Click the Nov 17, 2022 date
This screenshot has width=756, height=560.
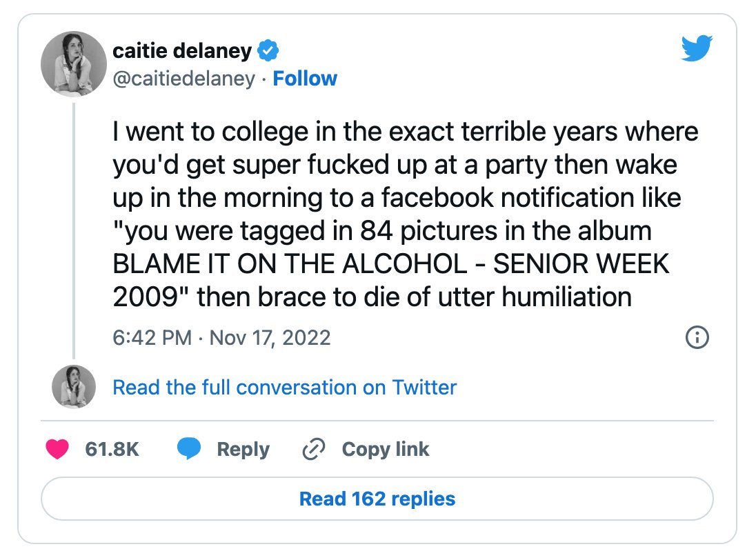[x=270, y=338]
